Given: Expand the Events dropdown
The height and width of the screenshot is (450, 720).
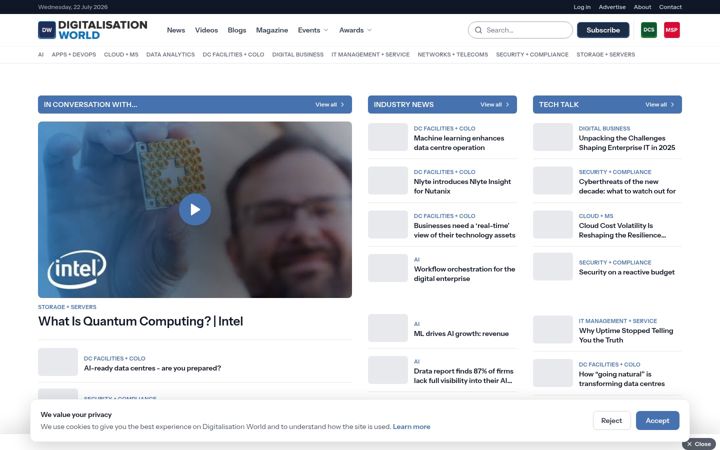Looking at the screenshot, I should pyautogui.click(x=313, y=30).
